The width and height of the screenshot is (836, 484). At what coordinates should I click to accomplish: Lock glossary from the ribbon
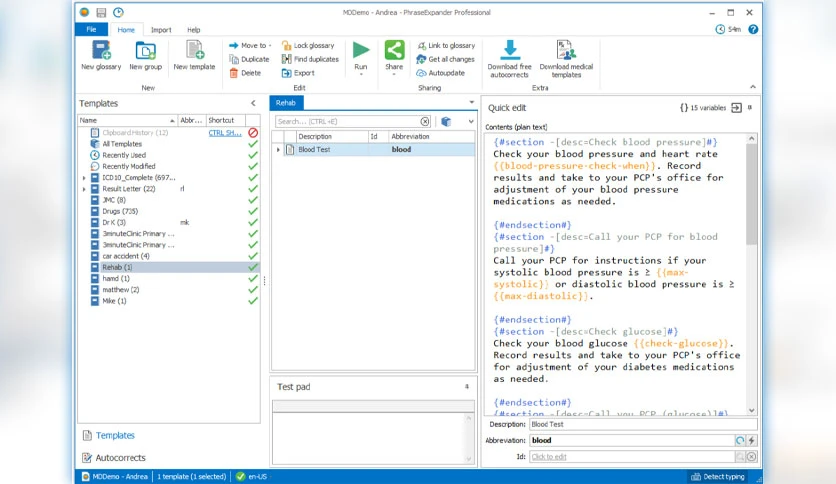[308, 45]
